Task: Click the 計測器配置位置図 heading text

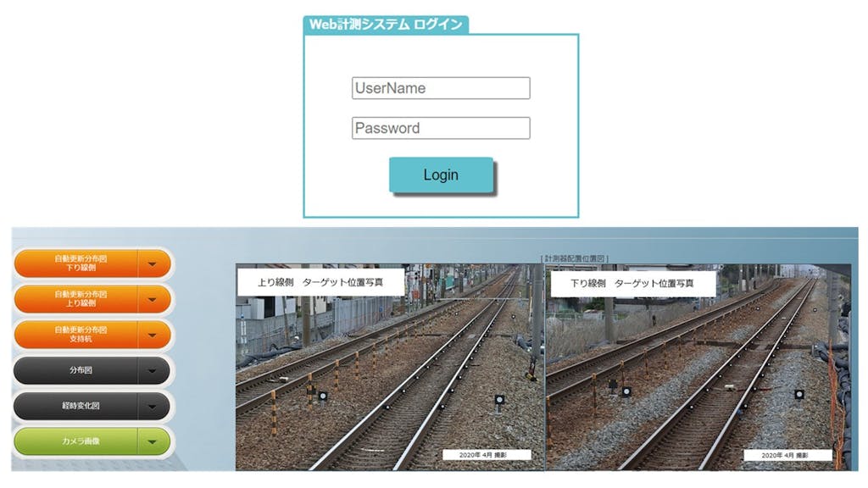Action: (574, 258)
